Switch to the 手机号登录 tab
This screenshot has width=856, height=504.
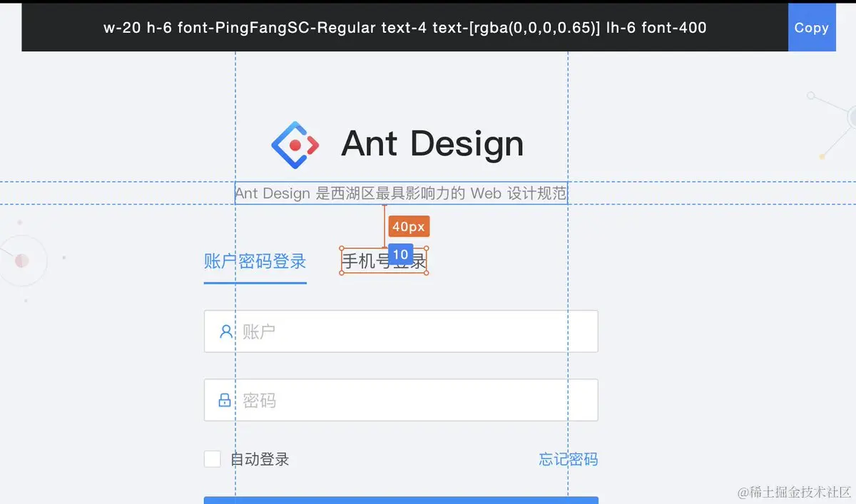pos(384,262)
